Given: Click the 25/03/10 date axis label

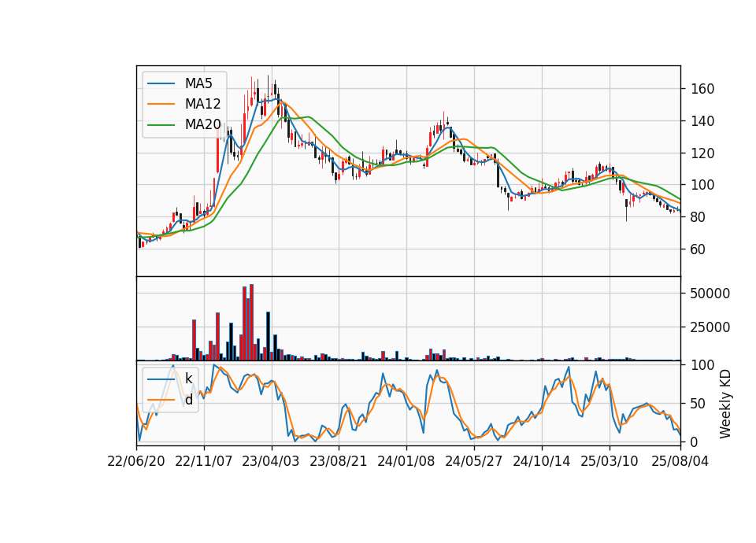Looking at the screenshot, I should [609, 461].
